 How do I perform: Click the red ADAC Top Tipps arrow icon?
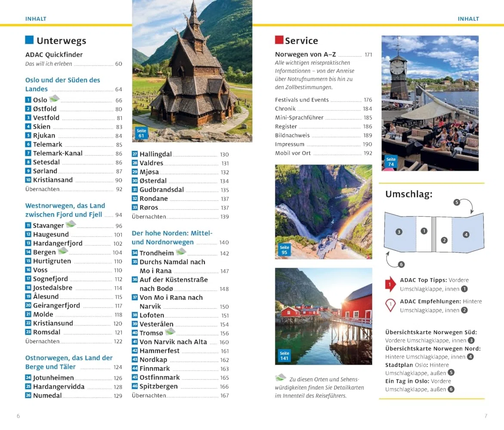[x=390, y=284]
